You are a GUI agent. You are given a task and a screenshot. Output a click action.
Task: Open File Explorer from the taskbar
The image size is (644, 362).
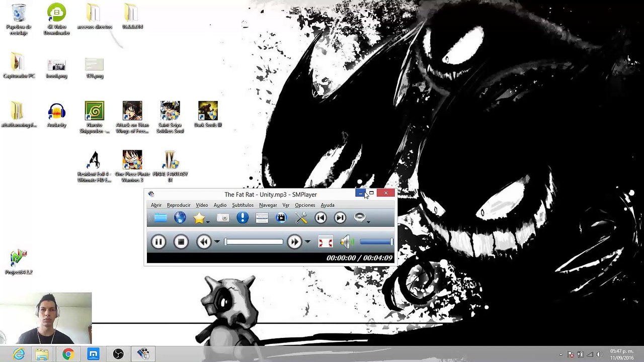[x=42, y=354]
